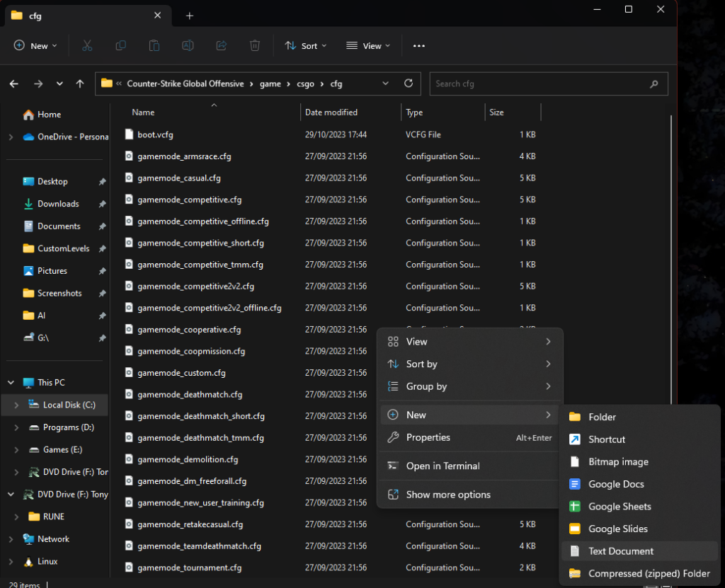Click Counter-Strike Global Offensive breadcrumb

[x=185, y=83]
